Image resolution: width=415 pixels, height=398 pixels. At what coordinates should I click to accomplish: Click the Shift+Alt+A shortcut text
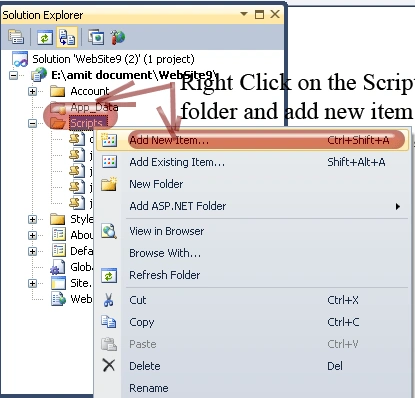(x=356, y=162)
